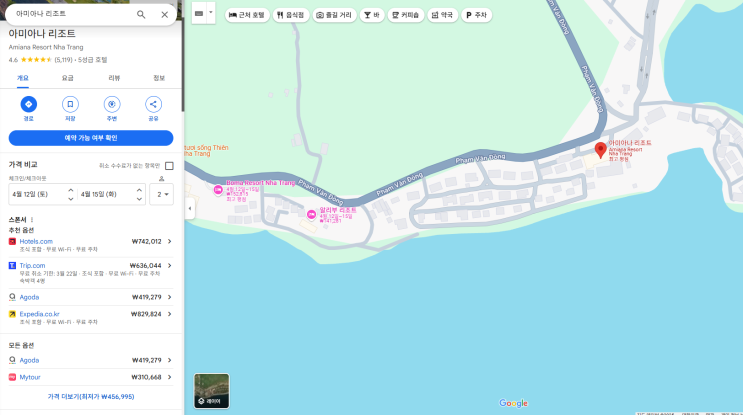Click the save (저장) bookmark icon
Screen dimensions: 743x415
click(x=70, y=104)
